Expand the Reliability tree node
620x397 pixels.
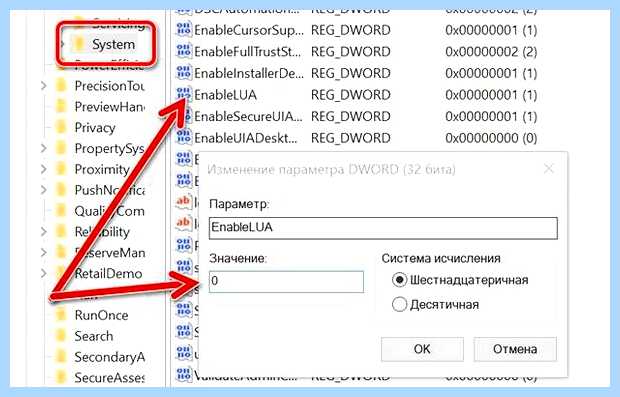click(44, 232)
